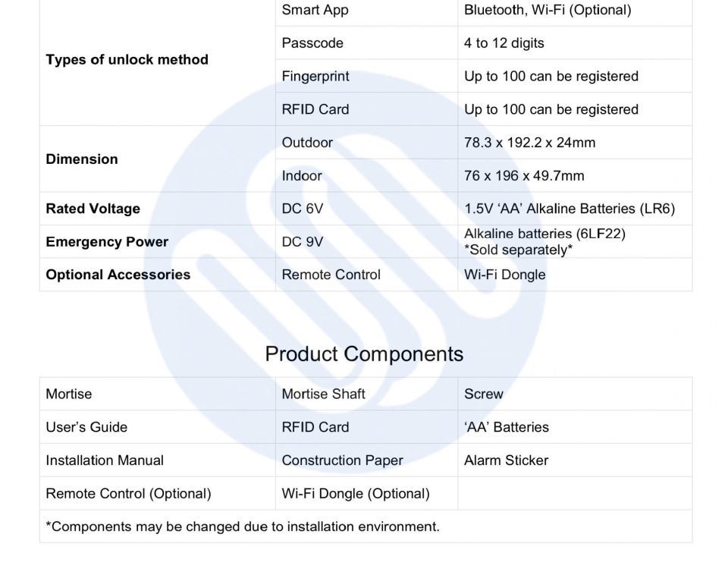Select the 'Product Components' title
The image size is (728, 569).
click(x=364, y=354)
